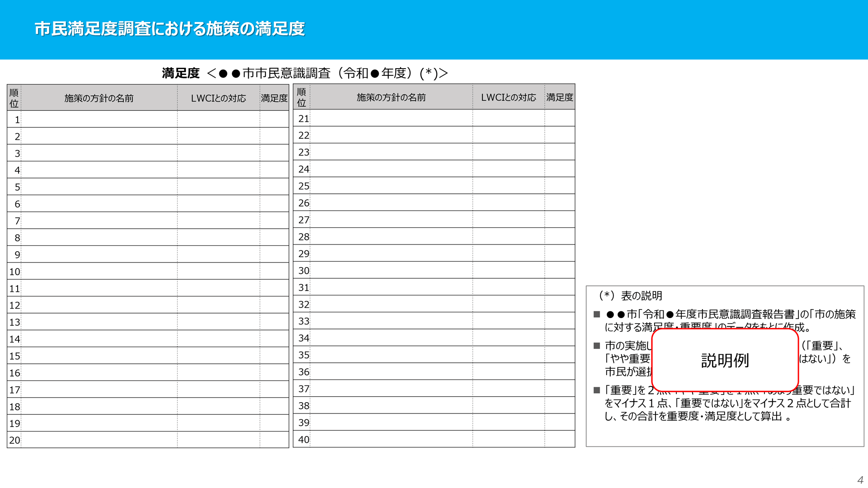868x488 pixels.
Task: Click the red-bordered 説明例 callout box
Action: pos(725,360)
